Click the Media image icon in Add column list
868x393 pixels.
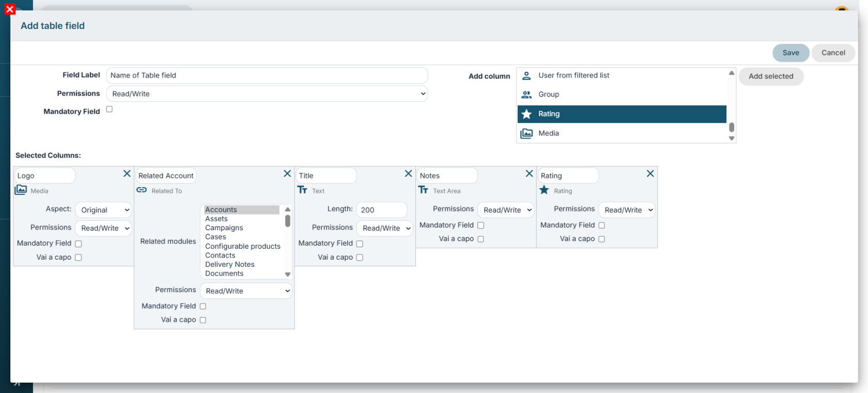(526, 133)
